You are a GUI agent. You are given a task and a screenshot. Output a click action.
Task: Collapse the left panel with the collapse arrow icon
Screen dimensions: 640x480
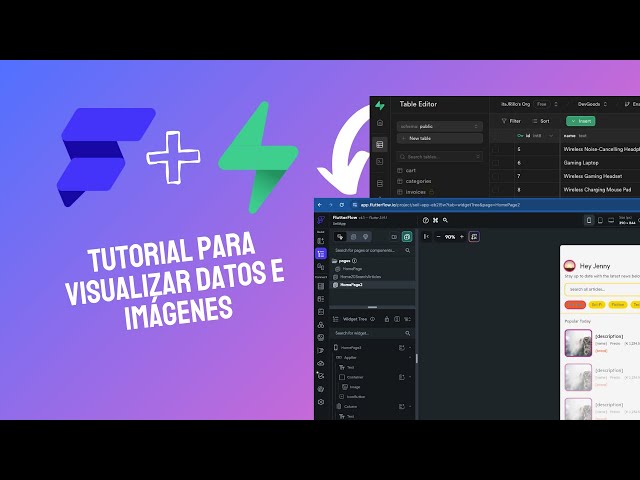click(x=426, y=237)
